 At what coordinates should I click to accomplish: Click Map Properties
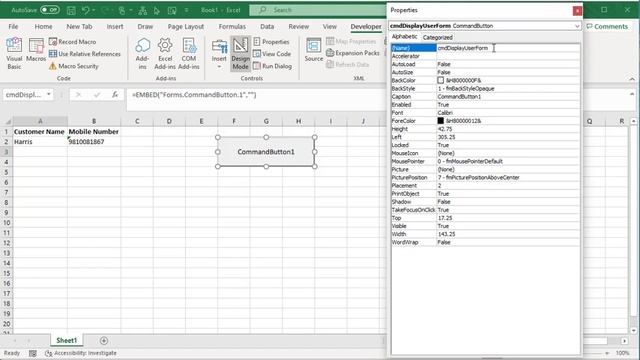click(351, 42)
